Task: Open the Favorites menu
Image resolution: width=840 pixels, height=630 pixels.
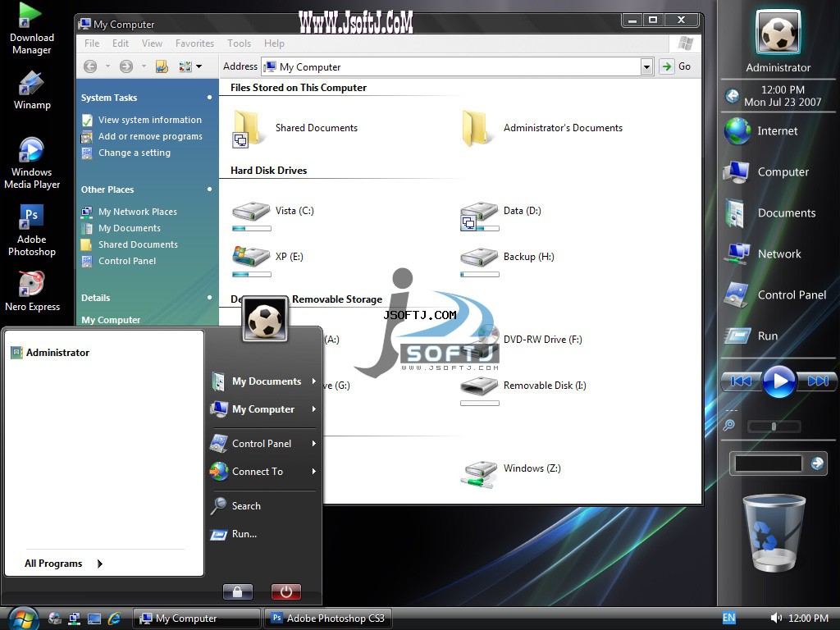Action: click(194, 43)
